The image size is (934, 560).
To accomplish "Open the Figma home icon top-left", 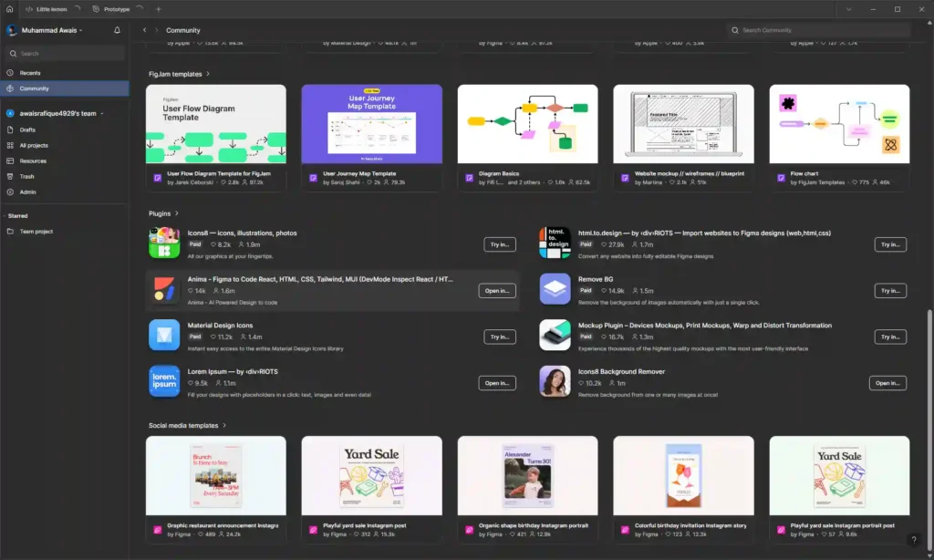I will pyautogui.click(x=9, y=8).
